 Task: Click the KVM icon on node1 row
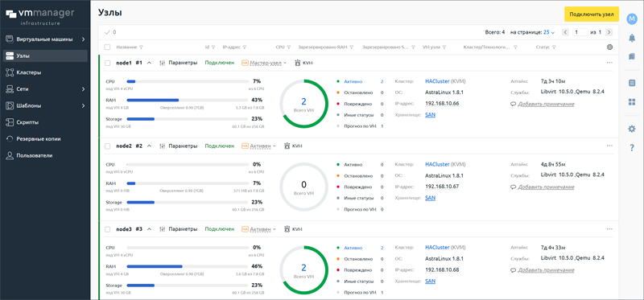tap(298, 64)
